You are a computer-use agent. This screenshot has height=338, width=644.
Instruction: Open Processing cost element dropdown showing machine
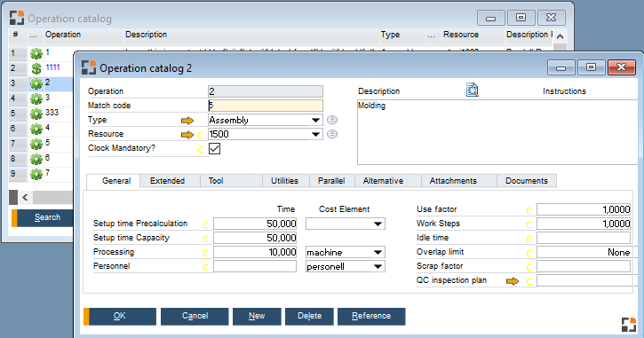(x=378, y=252)
